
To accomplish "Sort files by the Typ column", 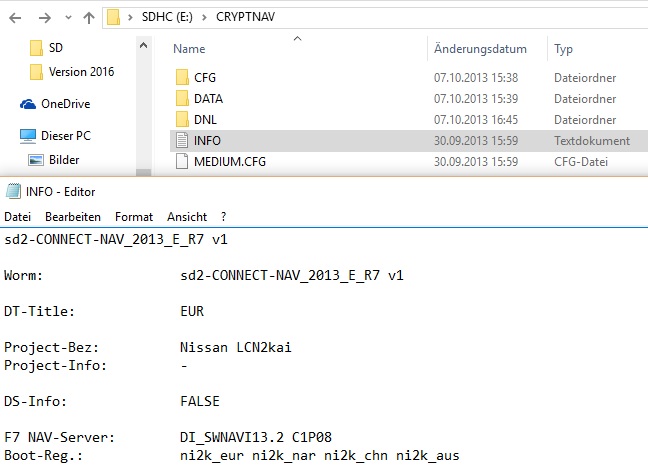I will [x=563, y=49].
